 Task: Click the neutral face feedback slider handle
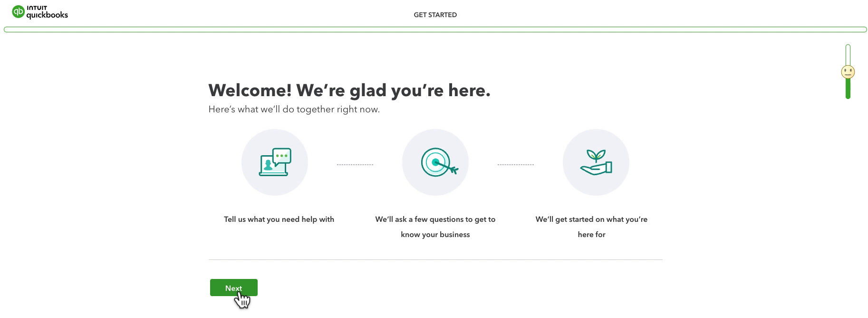pyautogui.click(x=848, y=72)
